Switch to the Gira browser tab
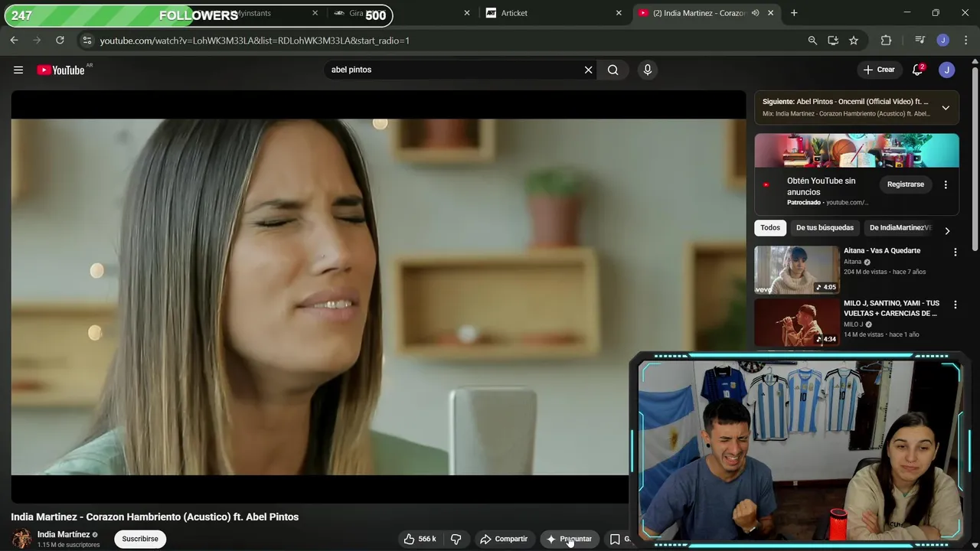 pyautogui.click(x=400, y=13)
